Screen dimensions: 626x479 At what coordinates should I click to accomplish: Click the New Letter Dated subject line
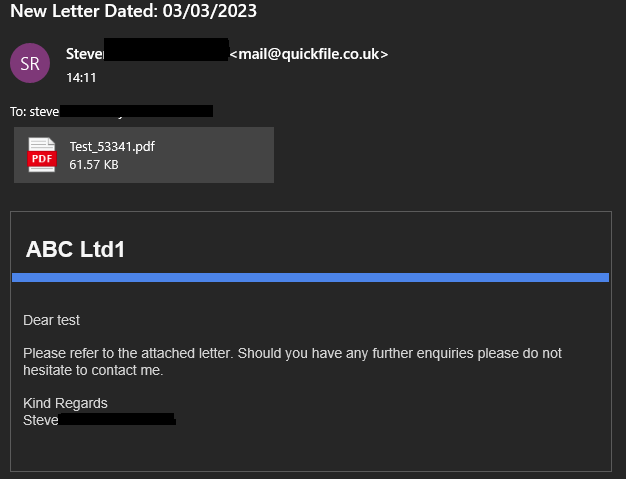pyautogui.click(x=133, y=11)
